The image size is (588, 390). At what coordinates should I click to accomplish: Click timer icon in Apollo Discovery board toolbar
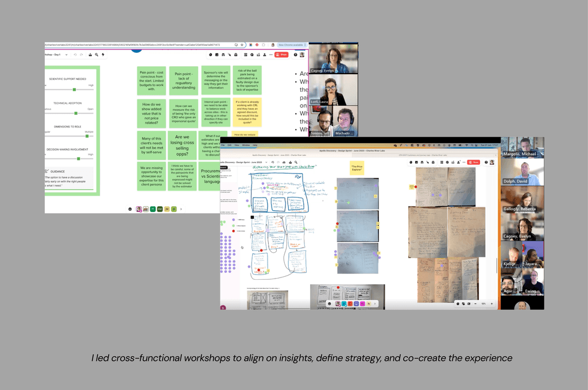coord(411,163)
